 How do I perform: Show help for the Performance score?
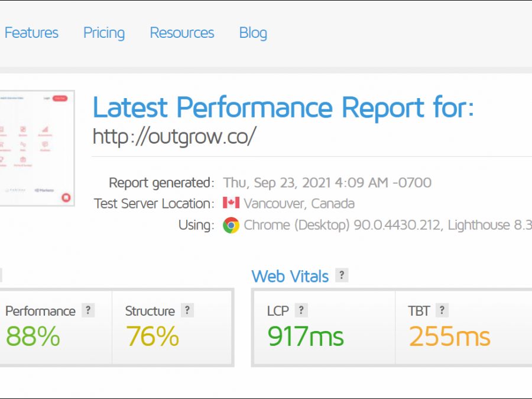pos(88,310)
